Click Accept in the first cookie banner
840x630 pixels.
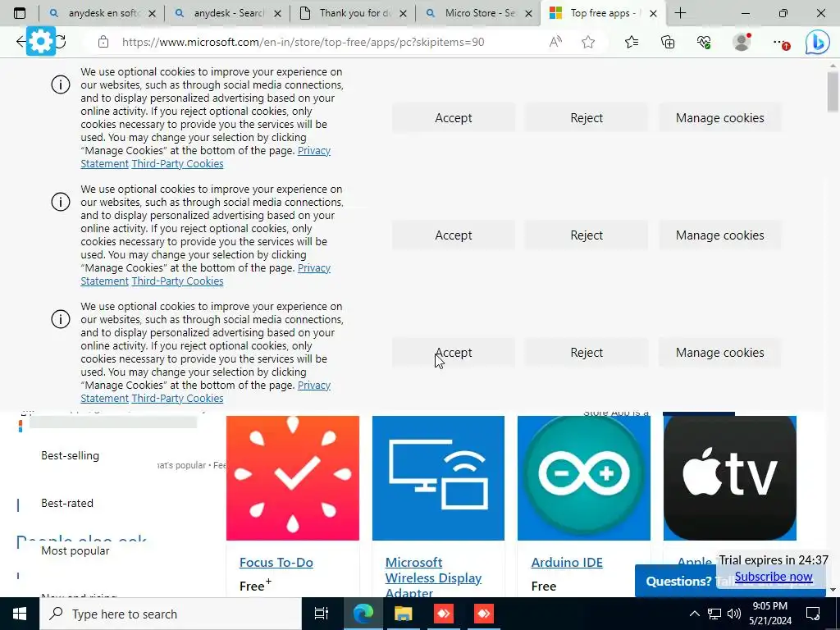(453, 118)
